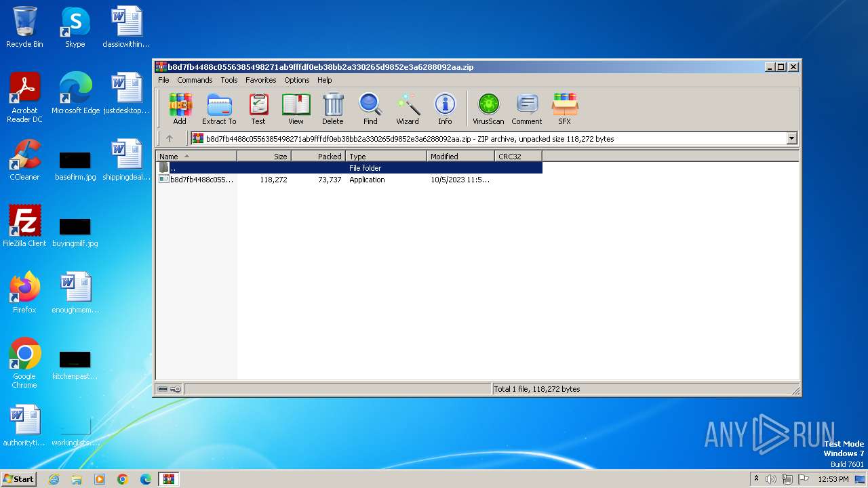This screenshot has width=868, height=488.
Task: Open the Wizard toolbar icon
Action: tap(408, 109)
